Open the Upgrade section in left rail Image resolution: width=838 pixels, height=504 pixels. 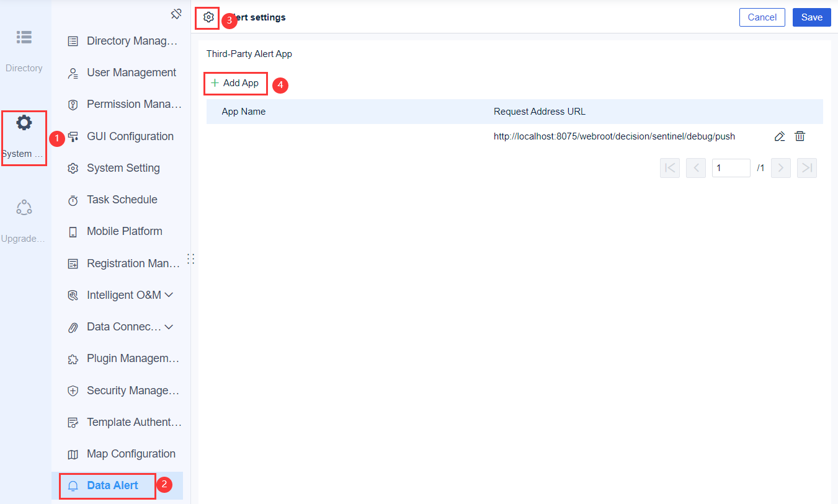point(24,207)
